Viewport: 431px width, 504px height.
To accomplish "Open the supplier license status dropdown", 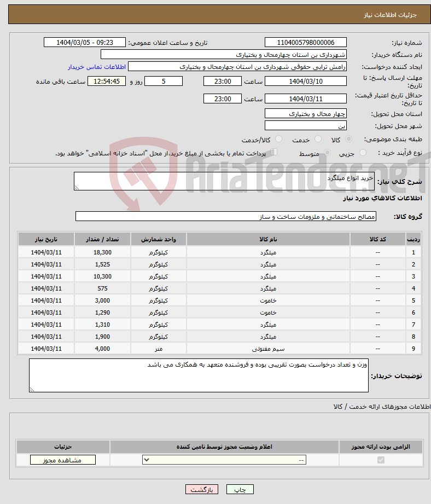I will [224, 460].
